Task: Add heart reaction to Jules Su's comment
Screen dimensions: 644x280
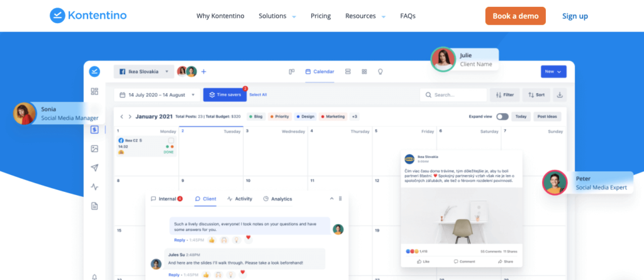Action: [242, 272]
